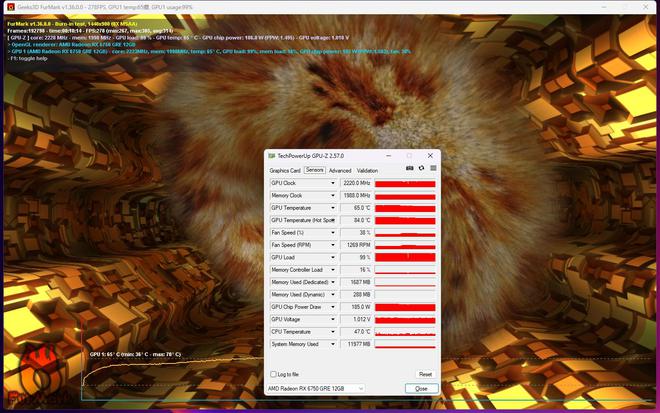Click the 1.012 V GPU voltage value
660x413 pixels.
click(x=357, y=320)
